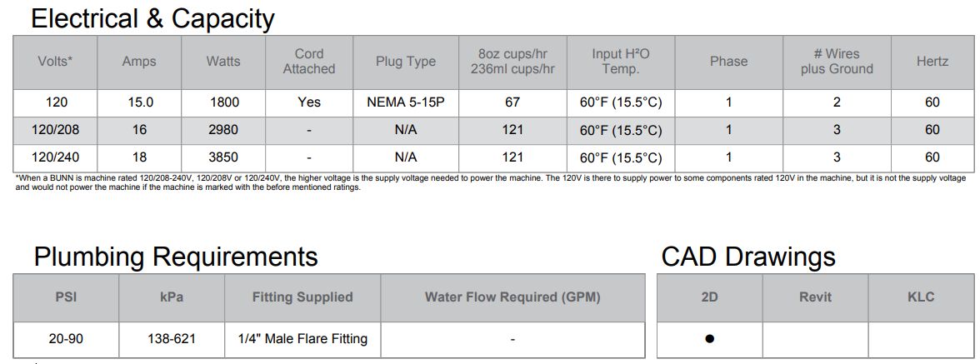Click the KLC column header
Image resolution: width=980 pixels, height=364 pixels.
pos(921,297)
